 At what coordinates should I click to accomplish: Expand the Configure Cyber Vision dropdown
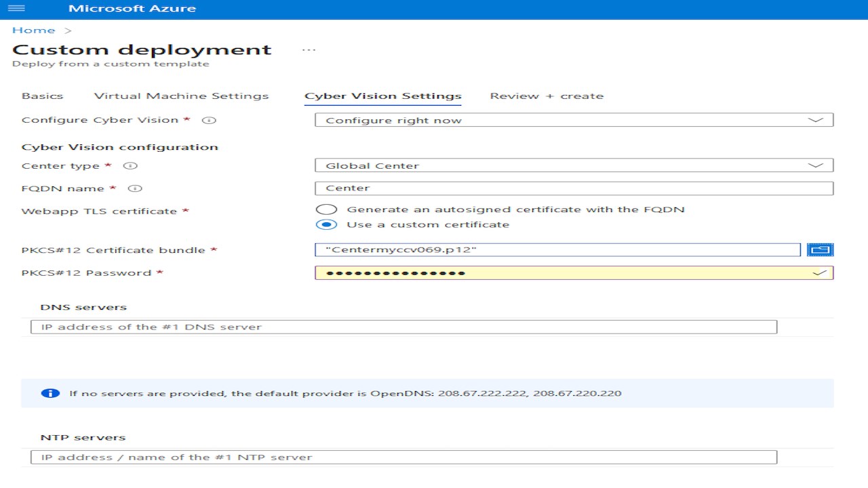coord(574,121)
